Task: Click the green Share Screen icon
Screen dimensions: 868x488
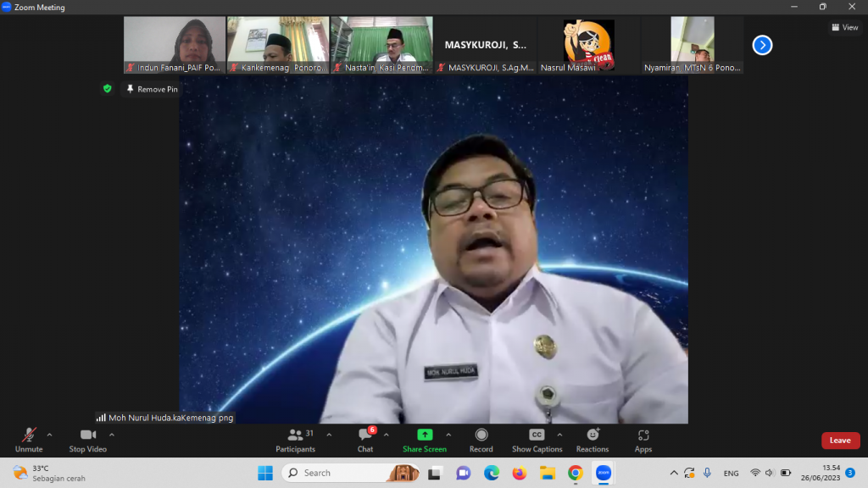Action: coord(425,435)
